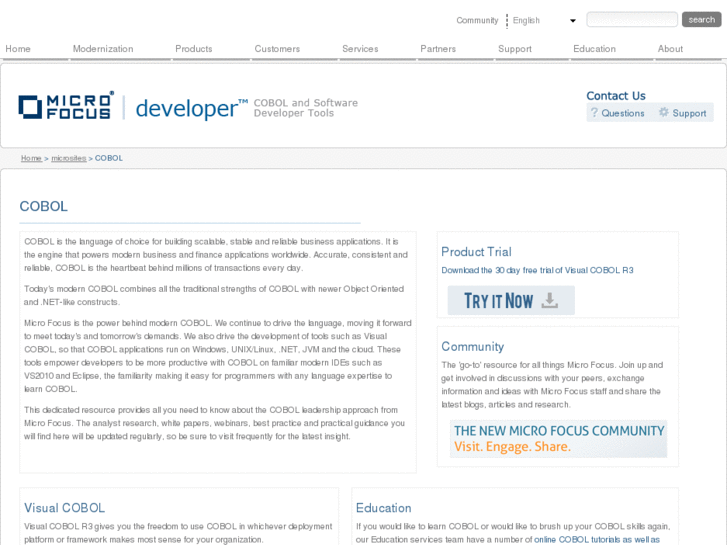Click the download arrow icon on Try It Now
This screenshot has height=545, width=727.
pyautogui.click(x=549, y=301)
